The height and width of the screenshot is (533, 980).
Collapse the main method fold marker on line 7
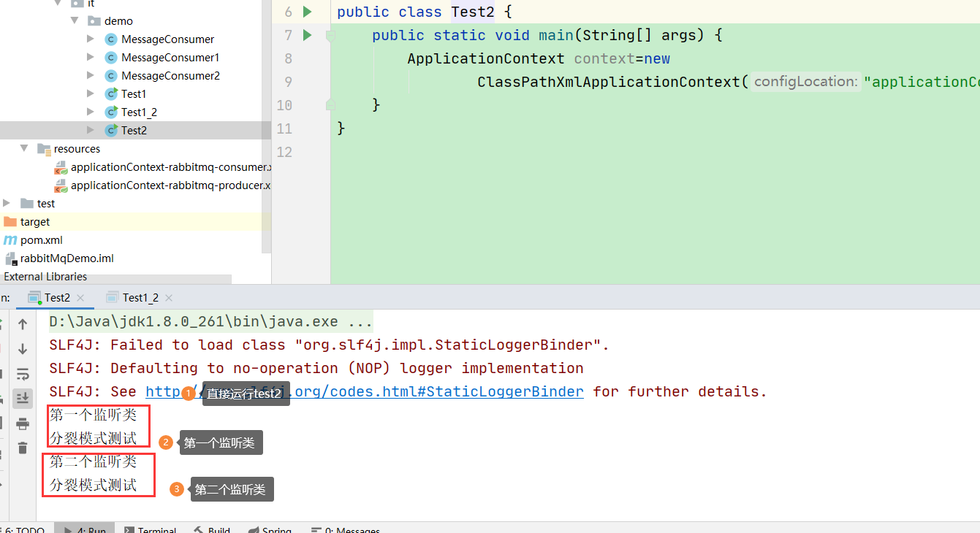point(330,35)
